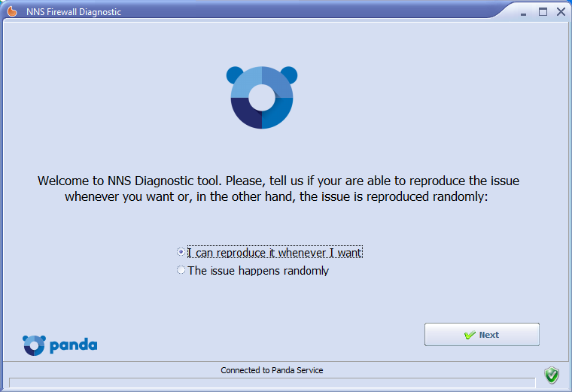Click the "NNS Firewall Diagnostic" window title

tap(74, 12)
